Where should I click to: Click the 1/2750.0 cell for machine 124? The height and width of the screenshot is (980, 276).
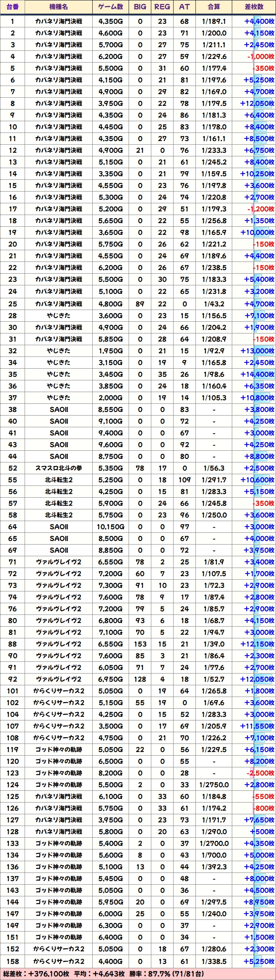coord(214,785)
